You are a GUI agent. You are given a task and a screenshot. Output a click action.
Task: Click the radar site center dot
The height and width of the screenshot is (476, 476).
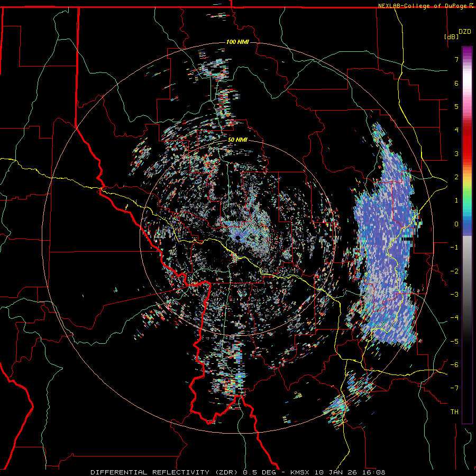point(237,237)
